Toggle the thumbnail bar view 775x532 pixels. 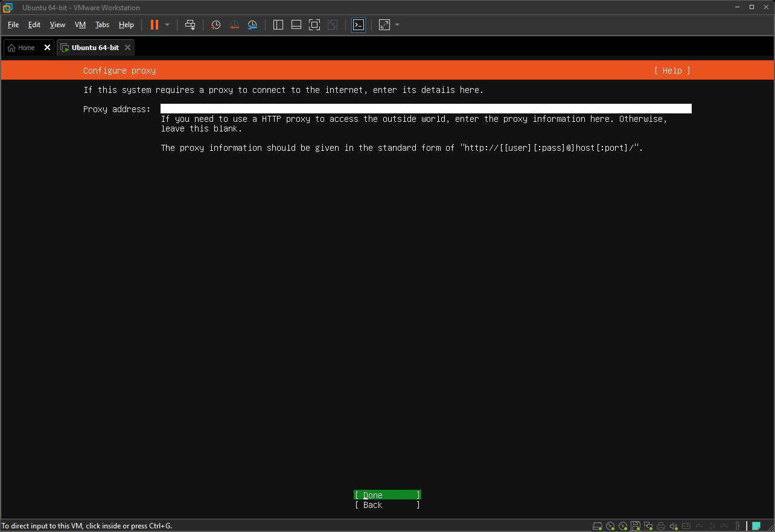pos(296,25)
